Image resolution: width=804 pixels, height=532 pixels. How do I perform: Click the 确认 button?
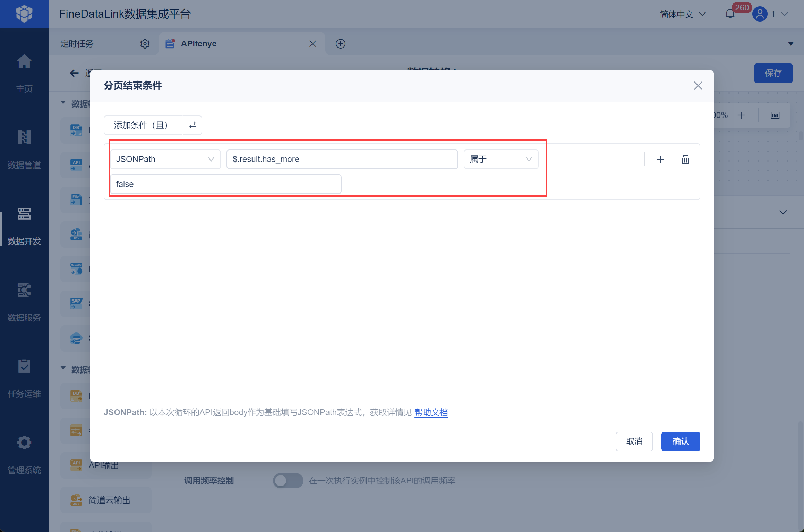[x=680, y=441]
